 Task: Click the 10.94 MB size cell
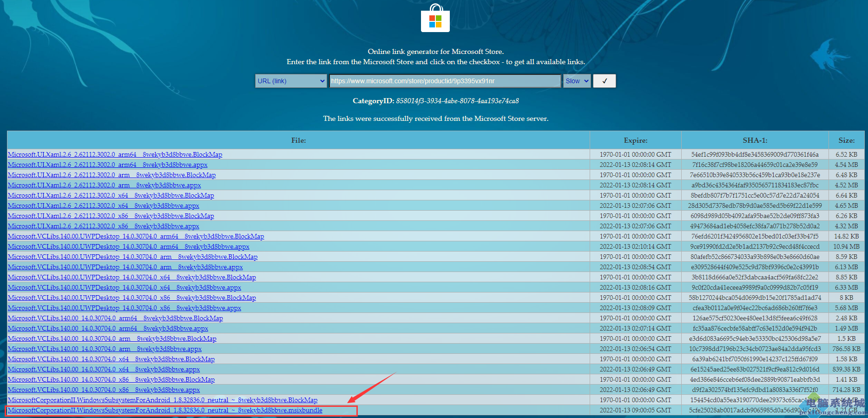846,246
